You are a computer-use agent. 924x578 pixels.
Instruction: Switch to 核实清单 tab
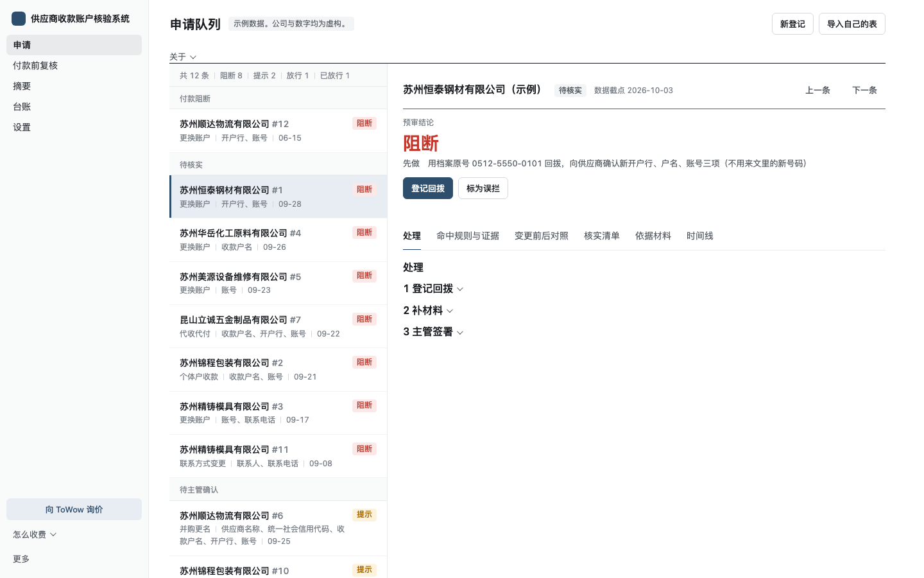click(602, 236)
